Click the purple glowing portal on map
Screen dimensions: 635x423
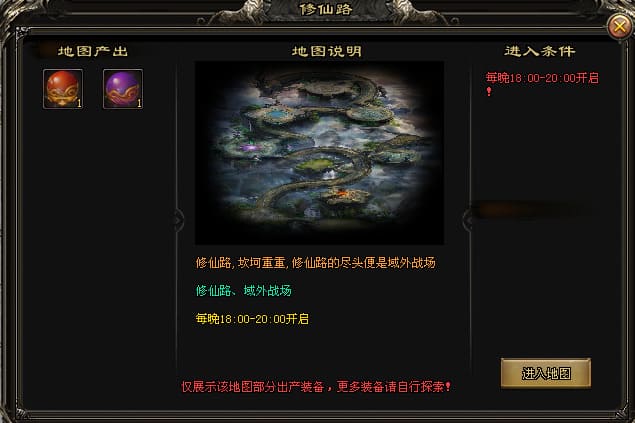(251, 147)
